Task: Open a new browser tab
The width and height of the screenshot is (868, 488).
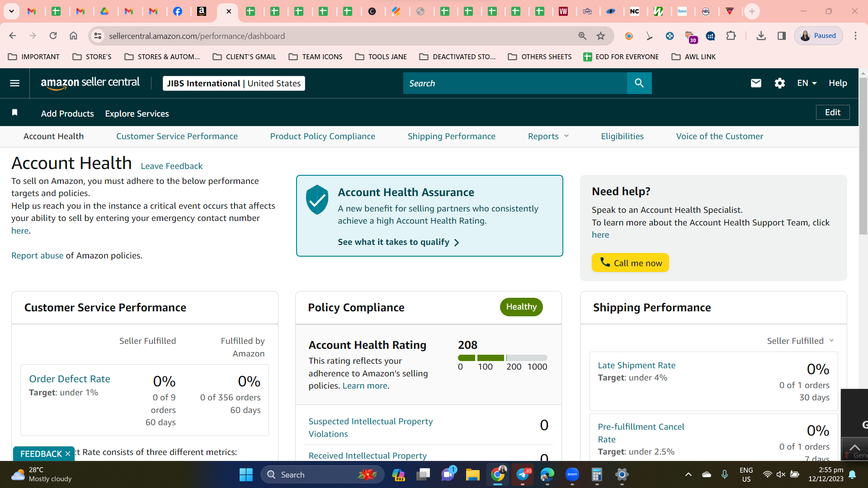Action: [752, 11]
